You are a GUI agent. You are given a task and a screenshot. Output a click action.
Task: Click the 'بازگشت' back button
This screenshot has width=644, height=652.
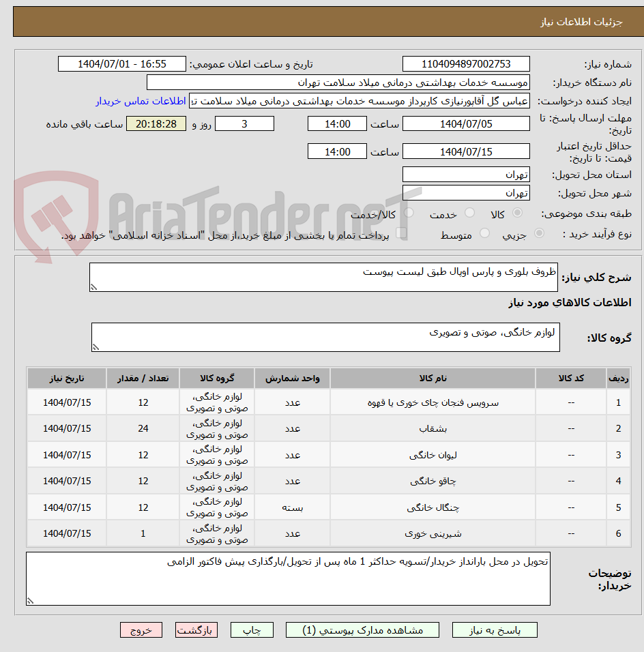click(196, 630)
